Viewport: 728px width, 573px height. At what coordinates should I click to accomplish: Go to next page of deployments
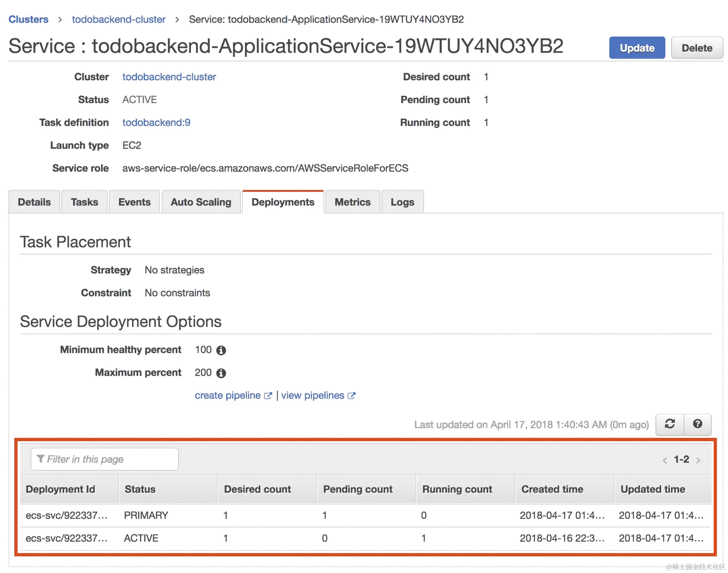[698, 460]
